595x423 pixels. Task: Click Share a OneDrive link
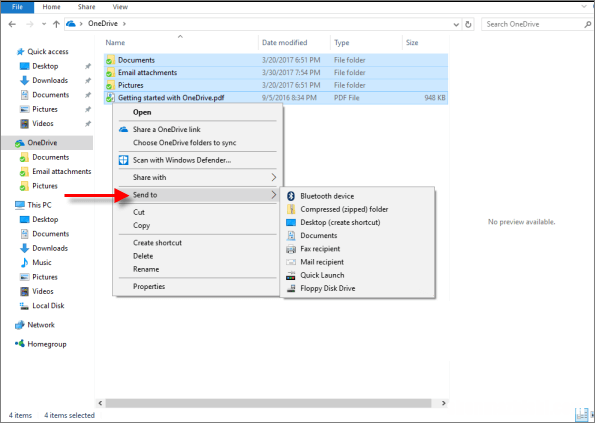[167, 129]
